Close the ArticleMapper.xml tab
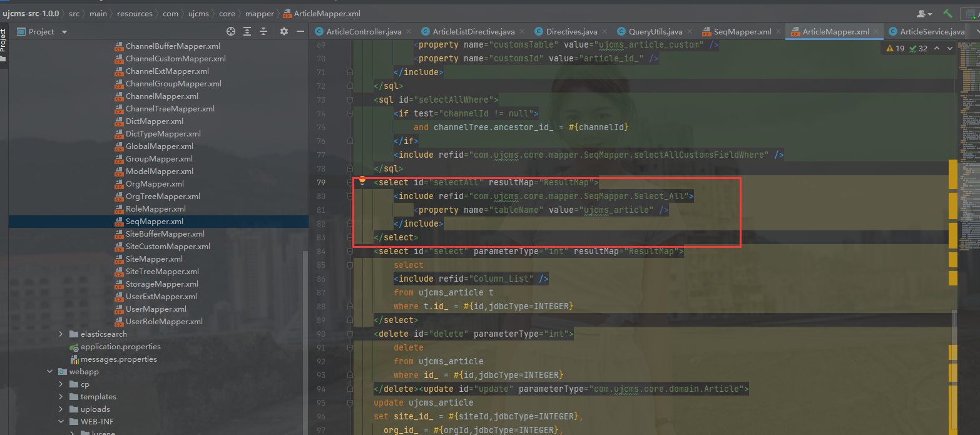Screen dimensions: 980x435 point(876,31)
